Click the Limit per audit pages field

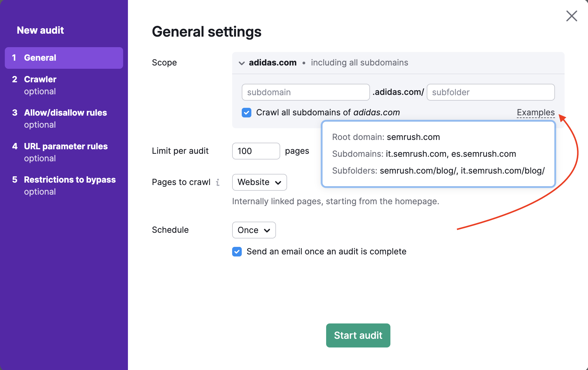(256, 151)
